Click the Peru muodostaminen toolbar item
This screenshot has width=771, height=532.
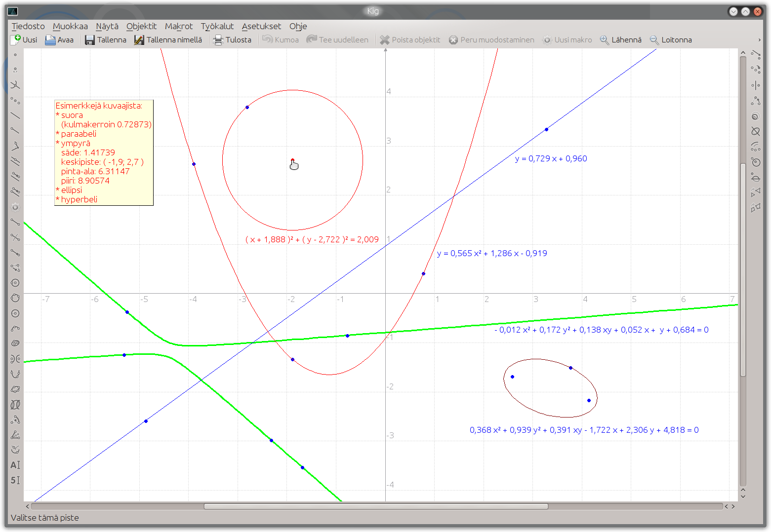pos(491,39)
